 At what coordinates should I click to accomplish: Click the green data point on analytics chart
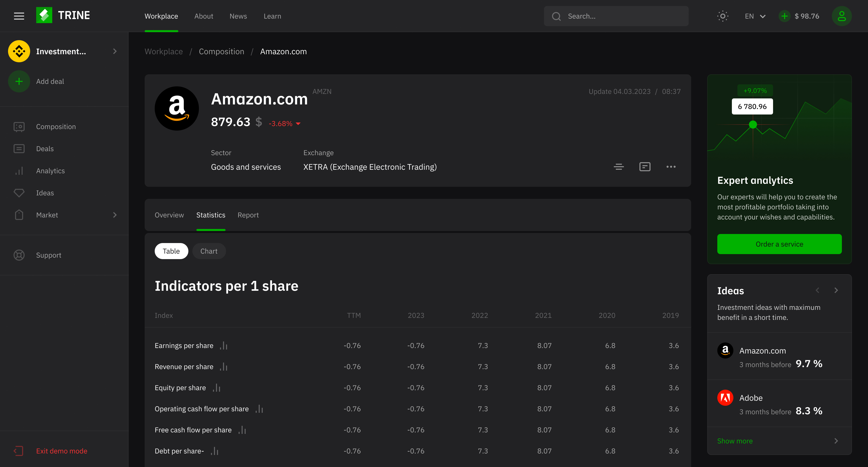[x=753, y=125]
